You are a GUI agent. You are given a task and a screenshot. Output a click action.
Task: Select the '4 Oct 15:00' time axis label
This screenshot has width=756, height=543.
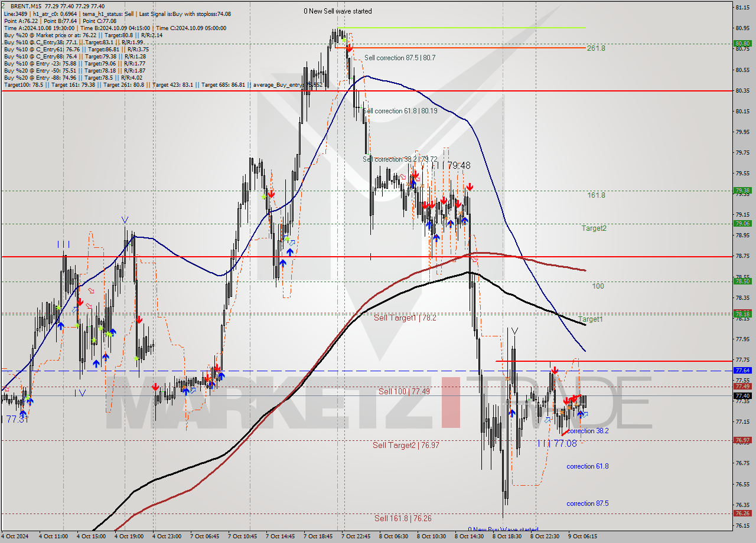(x=92, y=537)
